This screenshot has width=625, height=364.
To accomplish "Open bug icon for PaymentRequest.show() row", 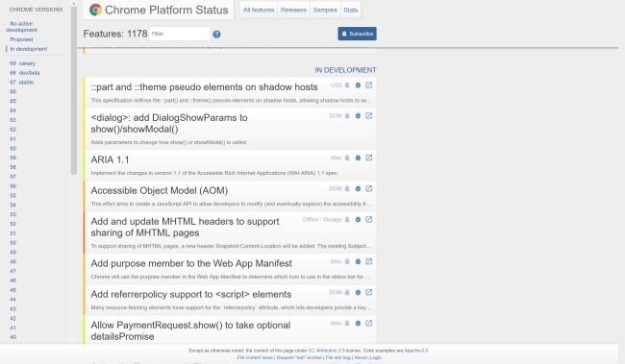I will (358, 324).
